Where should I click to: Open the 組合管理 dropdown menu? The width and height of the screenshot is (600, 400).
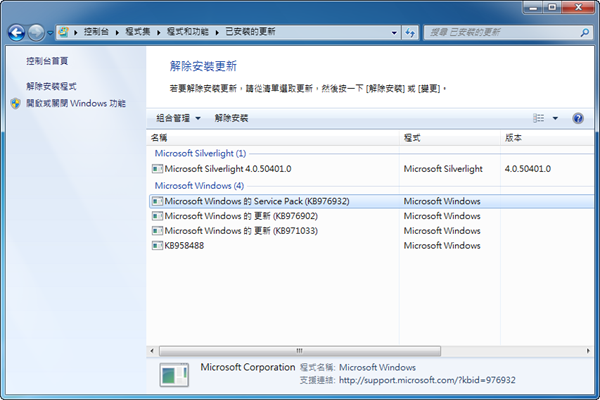pyautogui.click(x=178, y=118)
